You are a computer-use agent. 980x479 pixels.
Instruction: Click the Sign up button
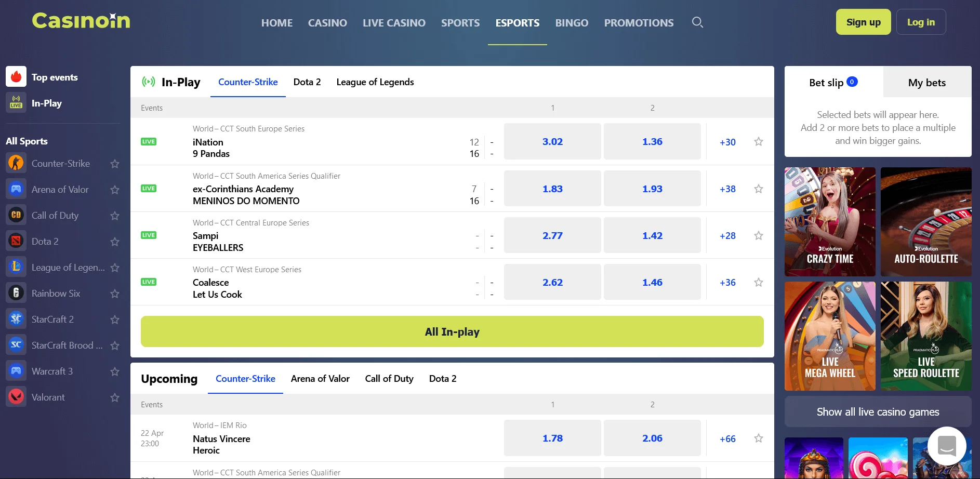click(x=863, y=22)
